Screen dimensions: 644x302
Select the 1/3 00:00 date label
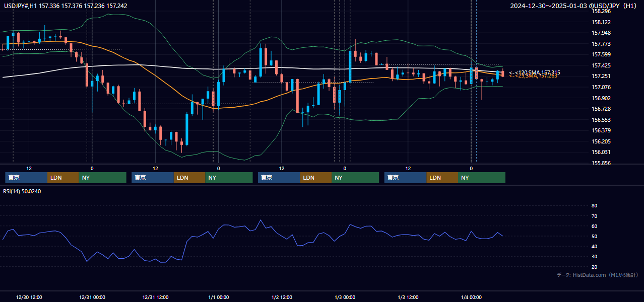coord(345,297)
